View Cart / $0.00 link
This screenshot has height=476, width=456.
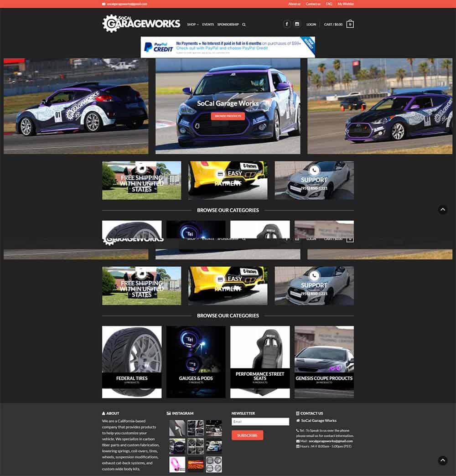pos(333,24)
